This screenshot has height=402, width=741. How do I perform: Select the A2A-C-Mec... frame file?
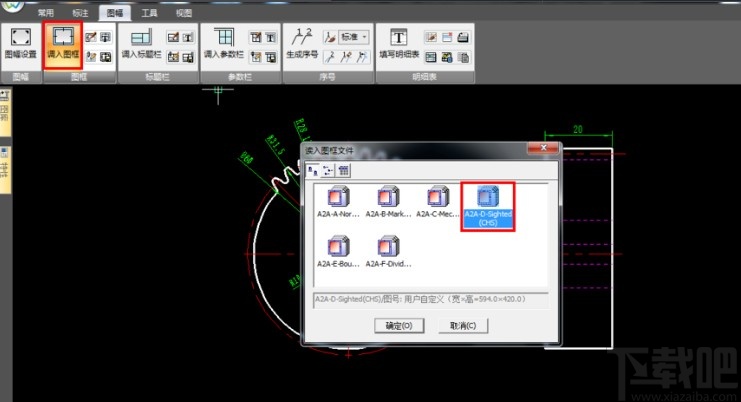(438, 202)
